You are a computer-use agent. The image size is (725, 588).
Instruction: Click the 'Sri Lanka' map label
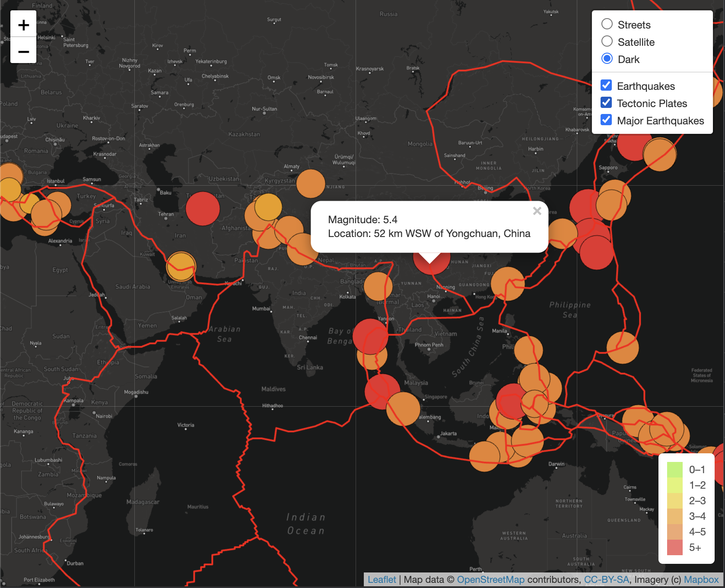click(310, 367)
